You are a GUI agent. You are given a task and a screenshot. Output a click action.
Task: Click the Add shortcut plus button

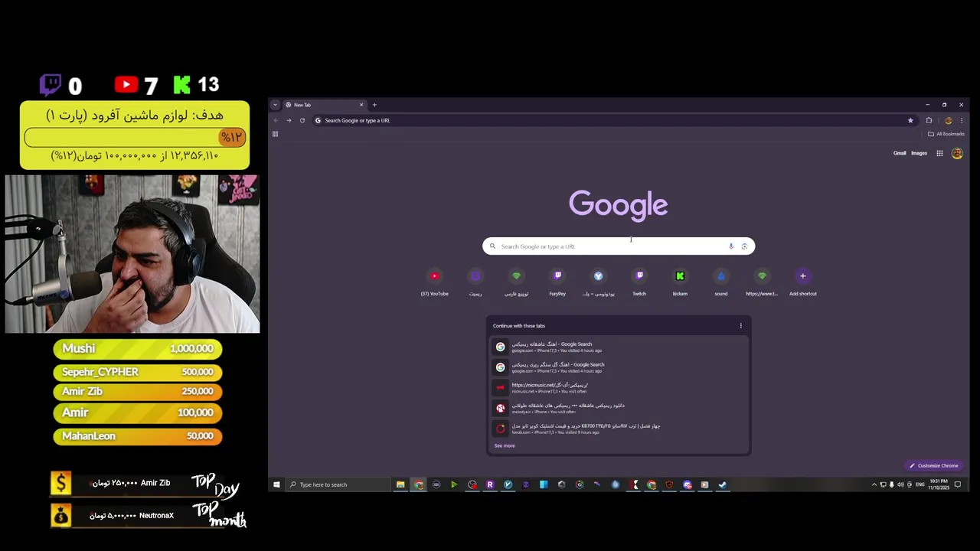pos(803,276)
